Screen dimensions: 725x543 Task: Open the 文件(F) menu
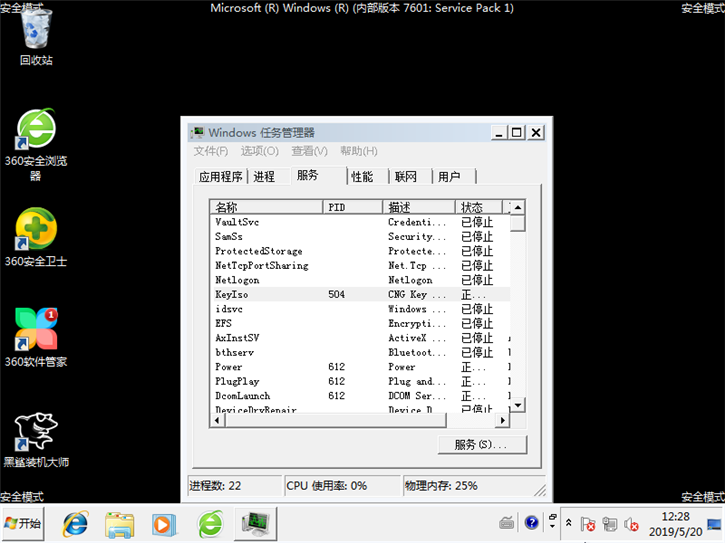[x=210, y=151]
